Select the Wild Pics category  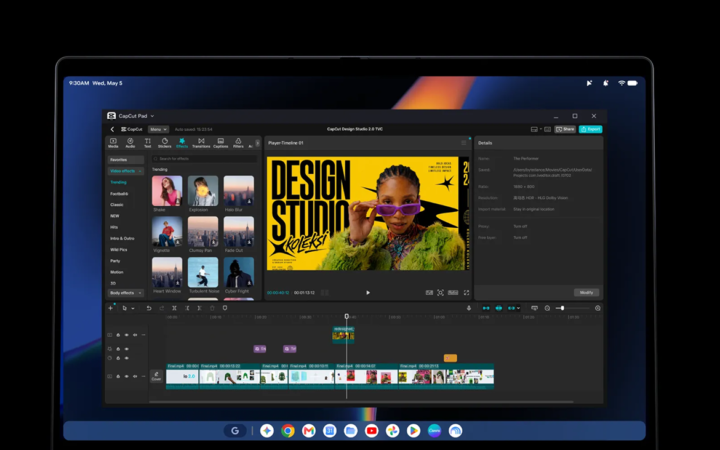[x=118, y=250]
